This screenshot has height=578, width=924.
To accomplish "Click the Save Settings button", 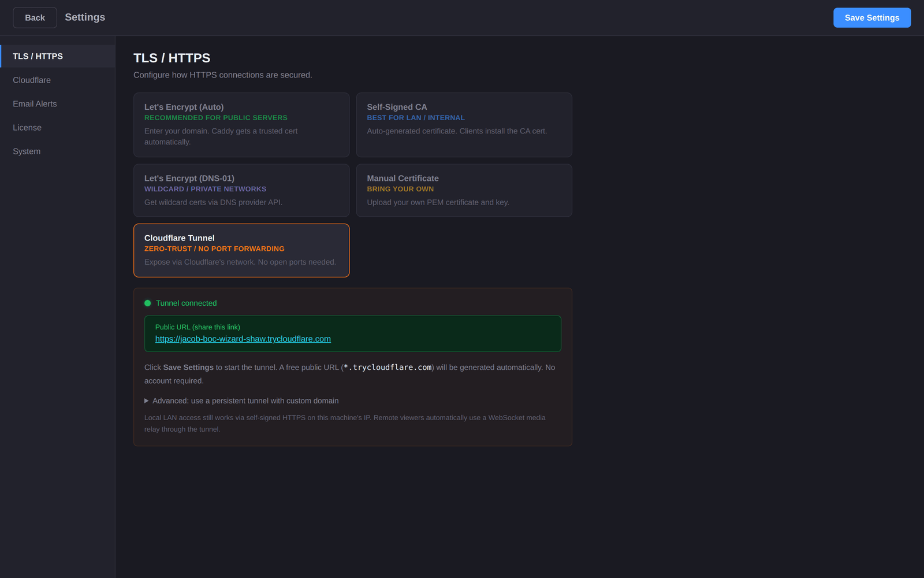I will click(x=871, y=17).
